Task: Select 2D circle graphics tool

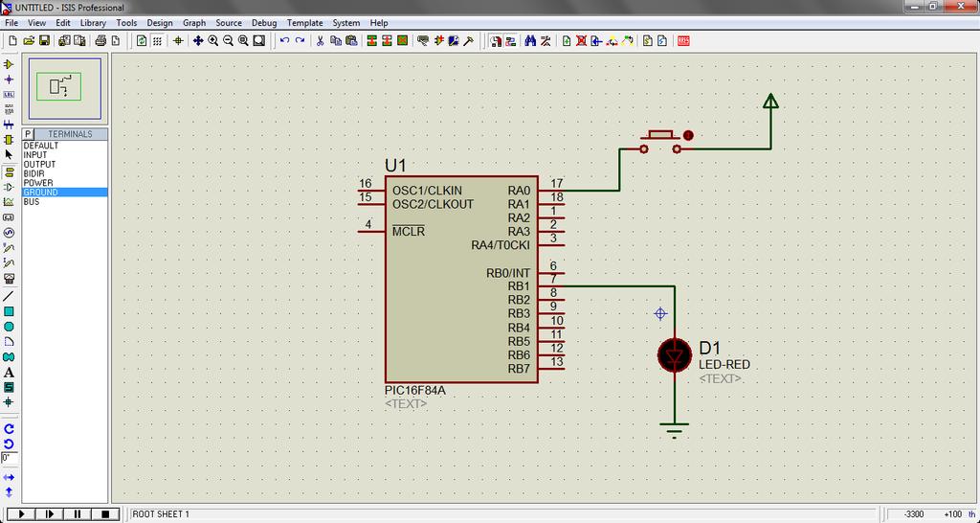Action: [x=9, y=327]
